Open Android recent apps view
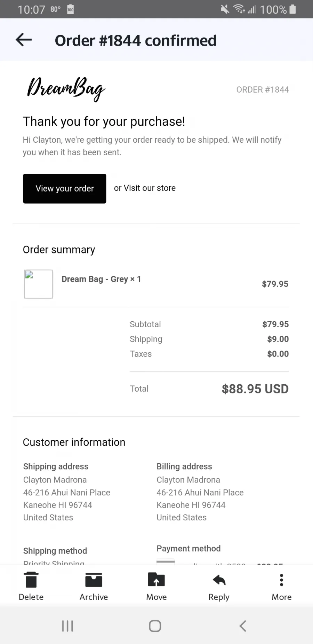Image resolution: width=313 pixels, height=644 pixels. pos(67,626)
